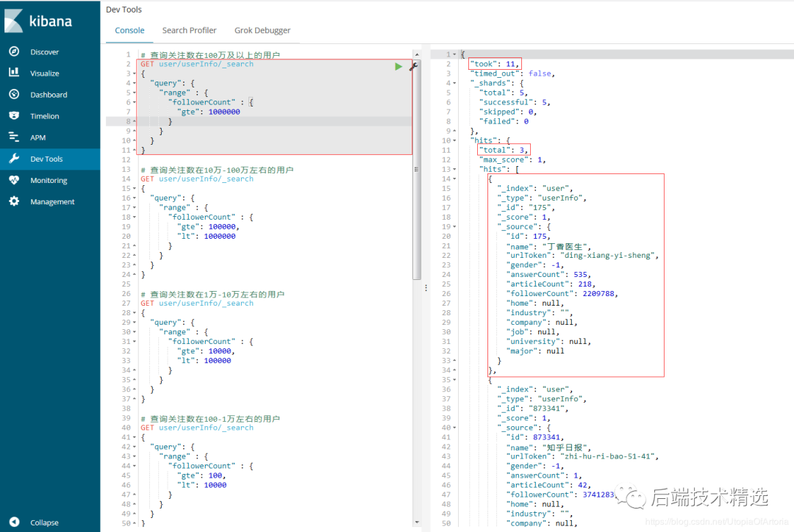Select the Dashboard menu label
Image resolution: width=794 pixels, height=532 pixels.
pyautogui.click(x=49, y=95)
